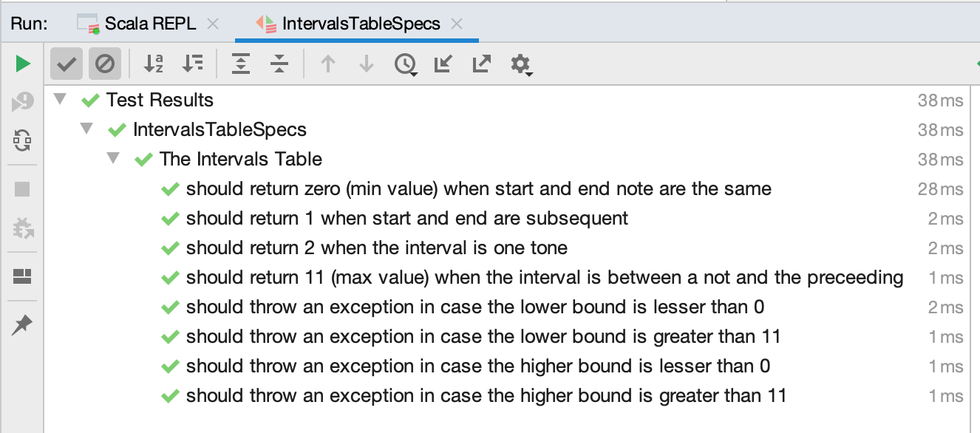This screenshot has width=980, height=433.
Task: Select test 'should return 2 when the interval is one tone'
Action: click(377, 248)
